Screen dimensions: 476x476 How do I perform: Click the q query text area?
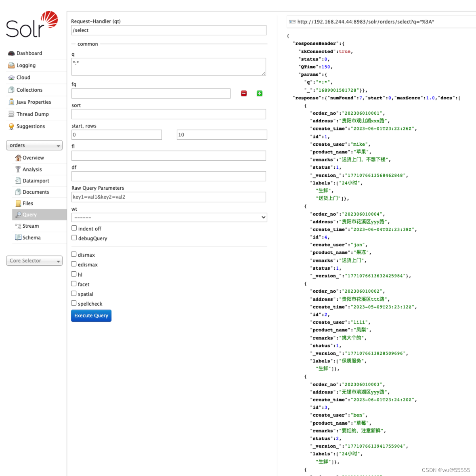click(169, 67)
